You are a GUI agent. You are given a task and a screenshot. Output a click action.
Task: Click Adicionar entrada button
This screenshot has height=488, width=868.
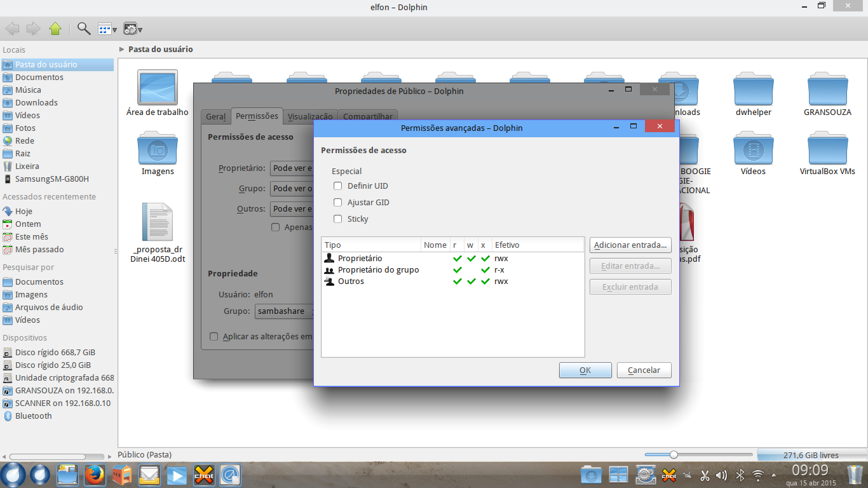click(630, 245)
